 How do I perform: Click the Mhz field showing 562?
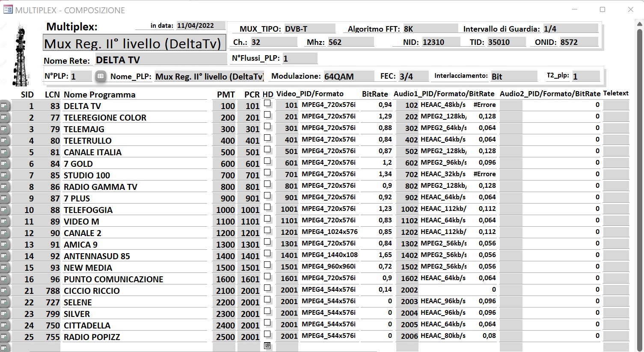click(x=351, y=42)
